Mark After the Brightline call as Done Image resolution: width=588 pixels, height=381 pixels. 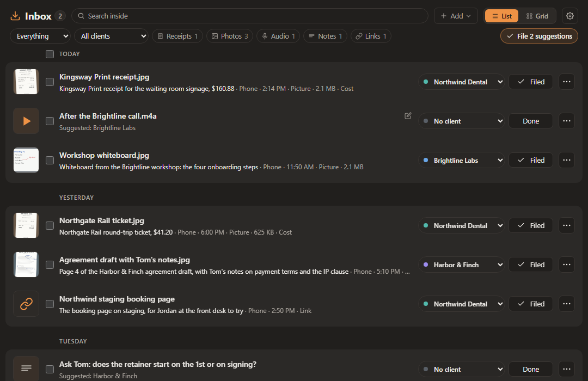coord(531,121)
